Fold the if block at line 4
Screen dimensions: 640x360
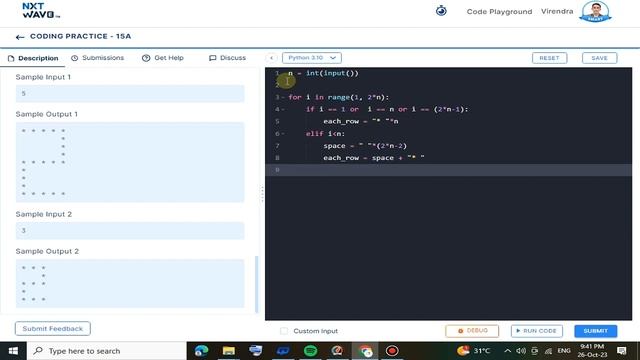pyautogui.click(x=282, y=109)
